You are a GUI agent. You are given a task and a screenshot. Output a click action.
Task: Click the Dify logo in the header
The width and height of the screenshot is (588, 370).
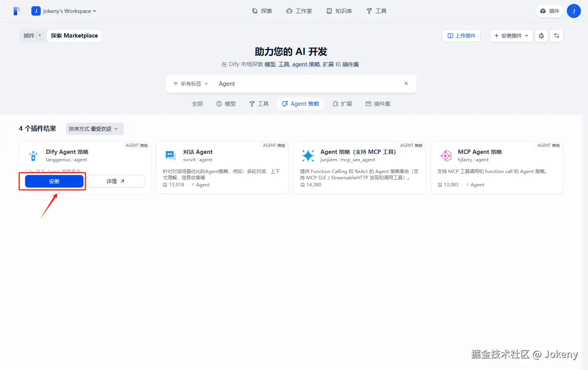[x=16, y=11]
